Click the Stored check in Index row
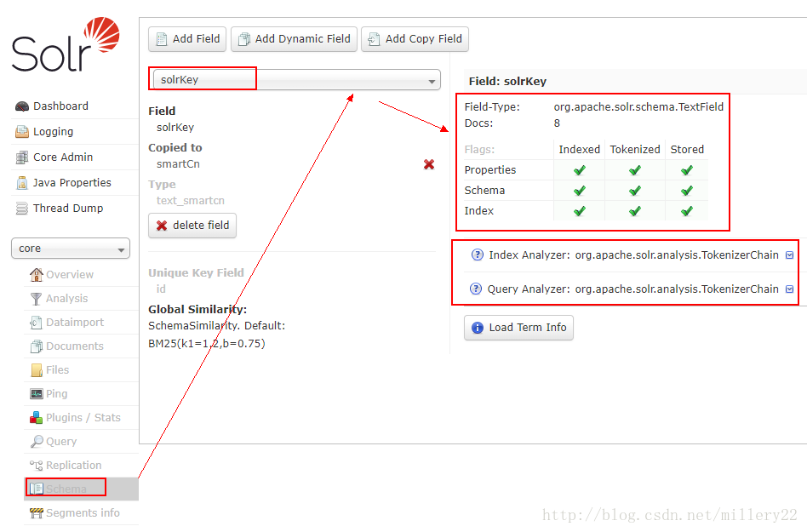Screen dimensions: 807x532 point(687,211)
